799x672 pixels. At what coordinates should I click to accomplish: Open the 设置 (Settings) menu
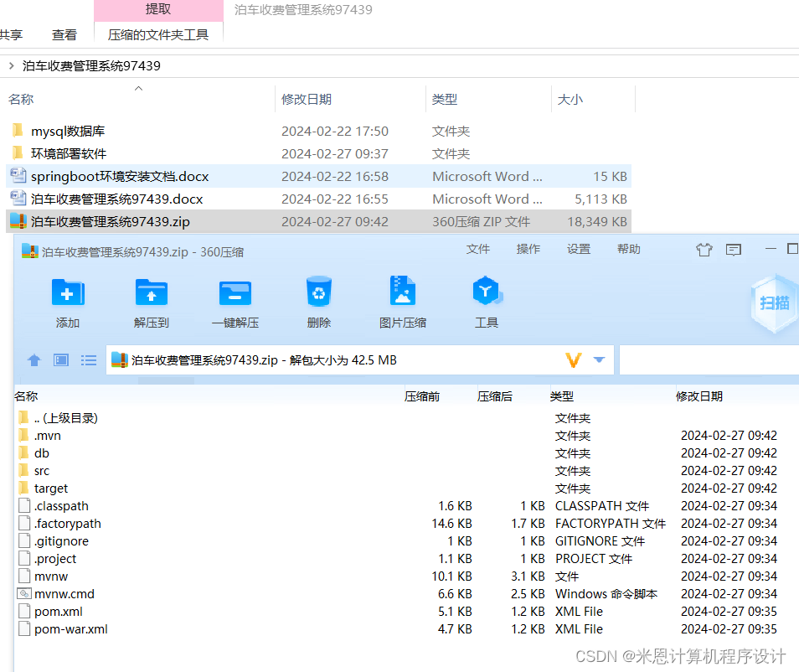[x=579, y=249]
